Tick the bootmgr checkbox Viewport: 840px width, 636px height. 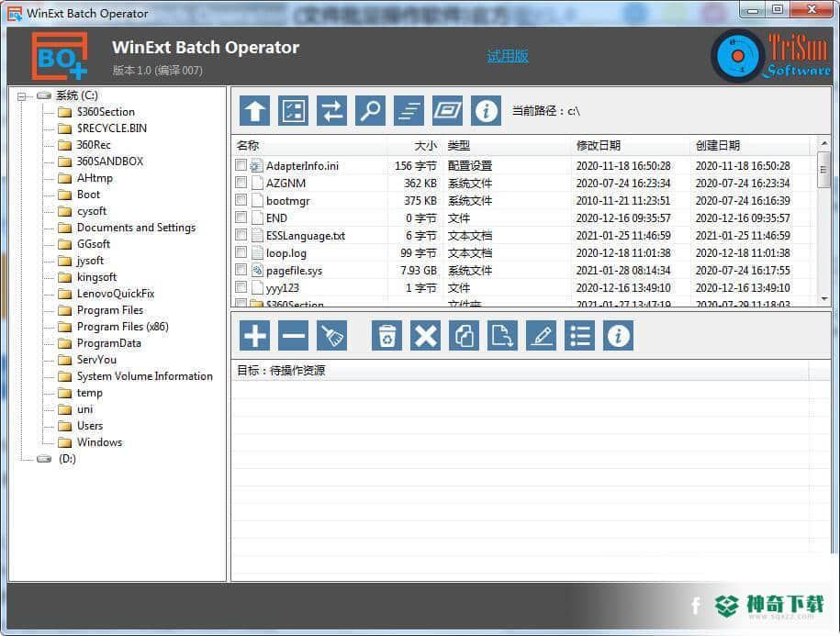pyautogui.click(x=241, y=200)
